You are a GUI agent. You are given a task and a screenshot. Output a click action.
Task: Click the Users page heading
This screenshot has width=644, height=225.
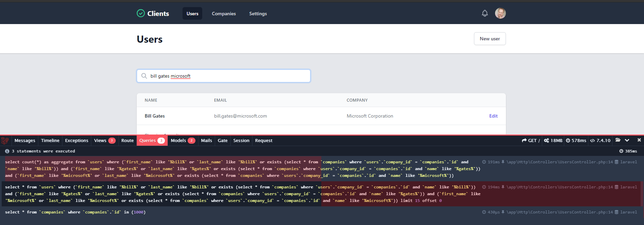(x=150, y=39)
